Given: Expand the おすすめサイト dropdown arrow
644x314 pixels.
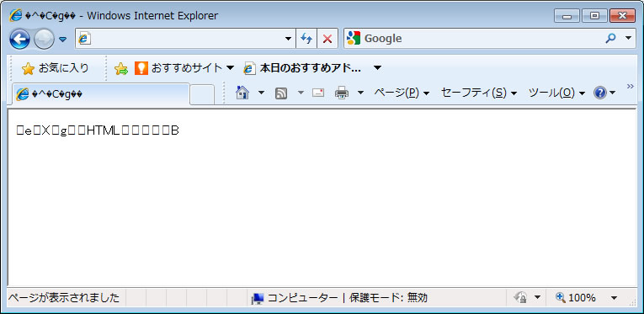Looking at the screenshot, I should [231, 68].
